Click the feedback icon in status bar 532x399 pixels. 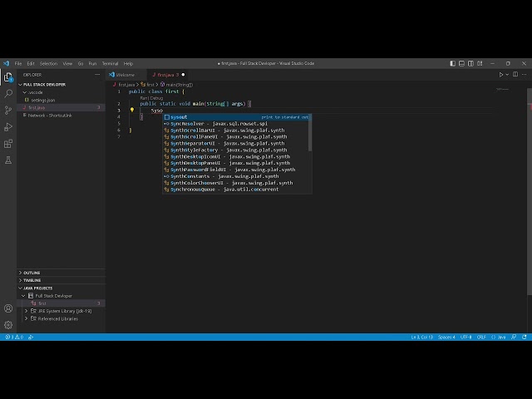pyautogui.click(x=514, y=337)
